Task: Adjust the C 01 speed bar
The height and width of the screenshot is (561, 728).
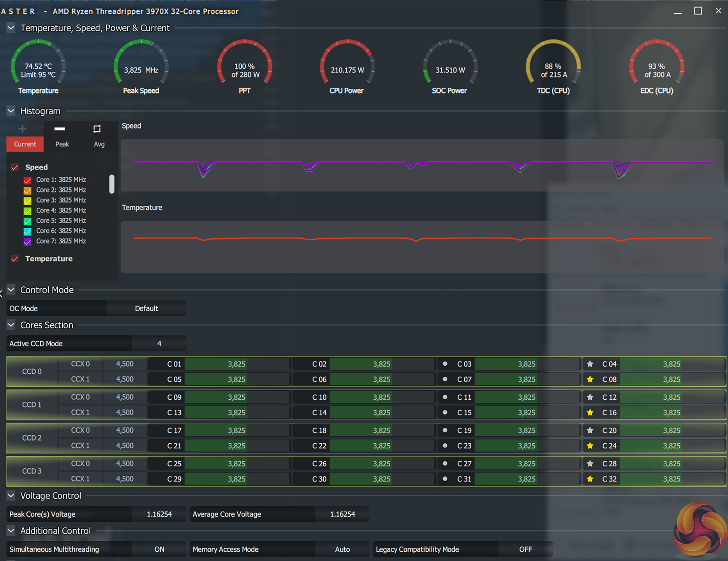Action: 237,364
